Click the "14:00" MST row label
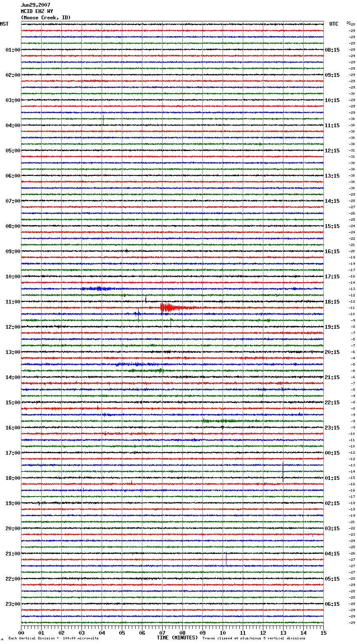This screenshot has width=357, height=644. point(13,377)
